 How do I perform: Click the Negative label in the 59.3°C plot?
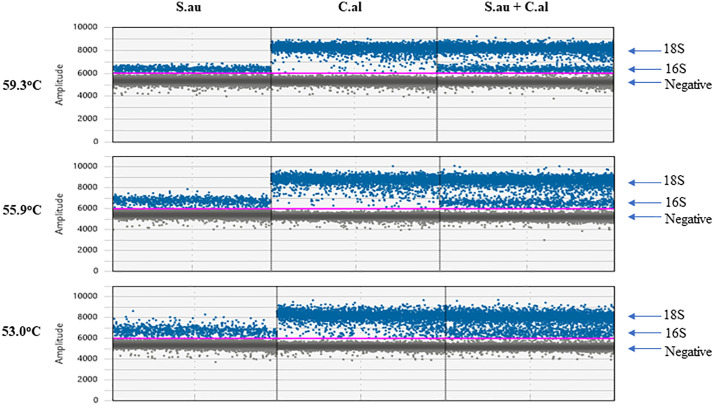pyautogui.click(x=688, y=84)
